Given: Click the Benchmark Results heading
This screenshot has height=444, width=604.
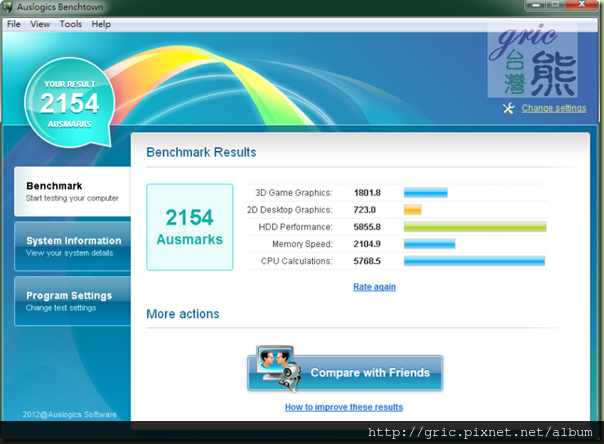Looking at the screenshot, I should 201,152.
